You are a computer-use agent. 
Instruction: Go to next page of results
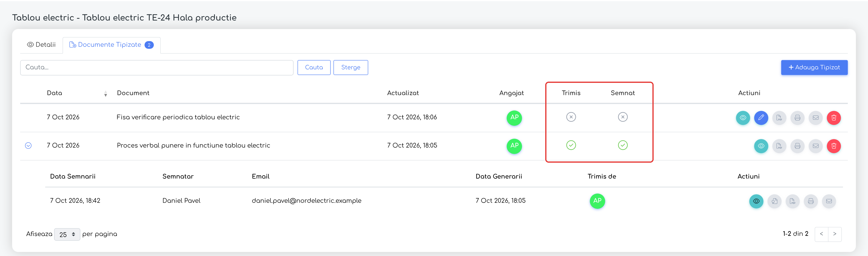[x=835, y=234]
